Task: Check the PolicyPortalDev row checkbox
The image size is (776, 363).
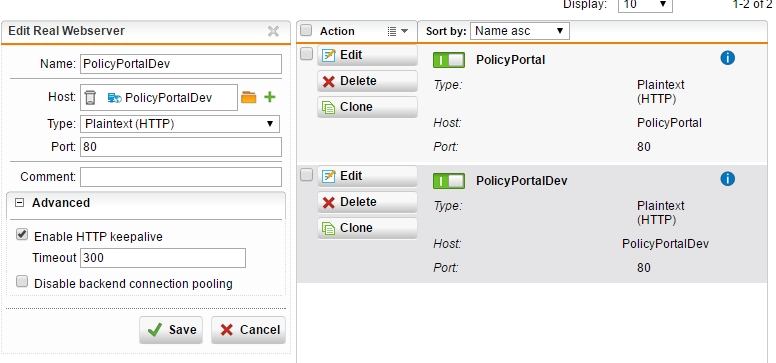Action: coord(306,174)
